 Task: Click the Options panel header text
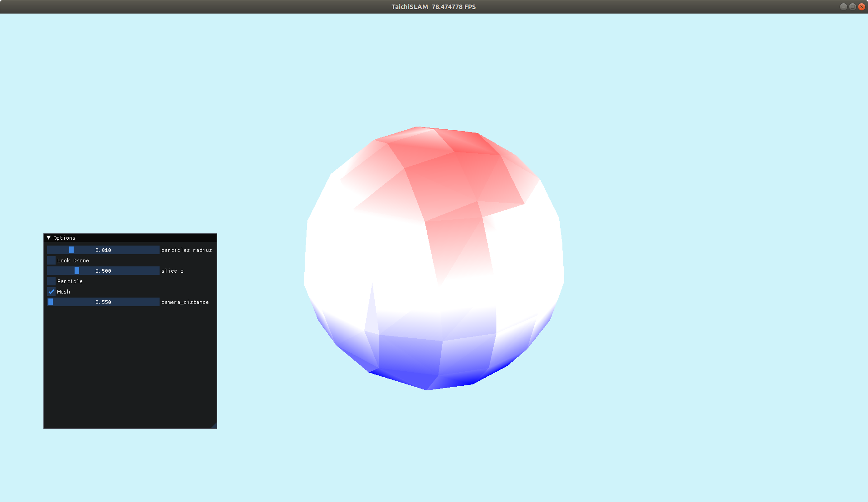tap(64, 237)
